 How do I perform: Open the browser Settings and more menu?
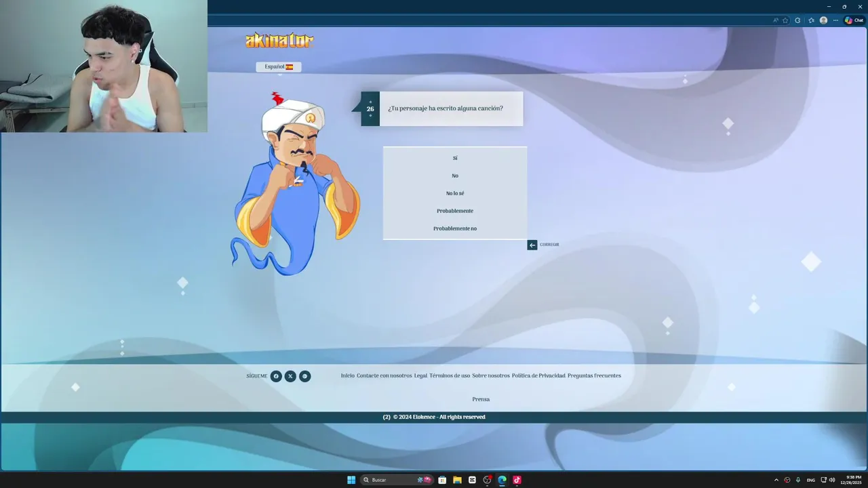(x=835, y=20)
